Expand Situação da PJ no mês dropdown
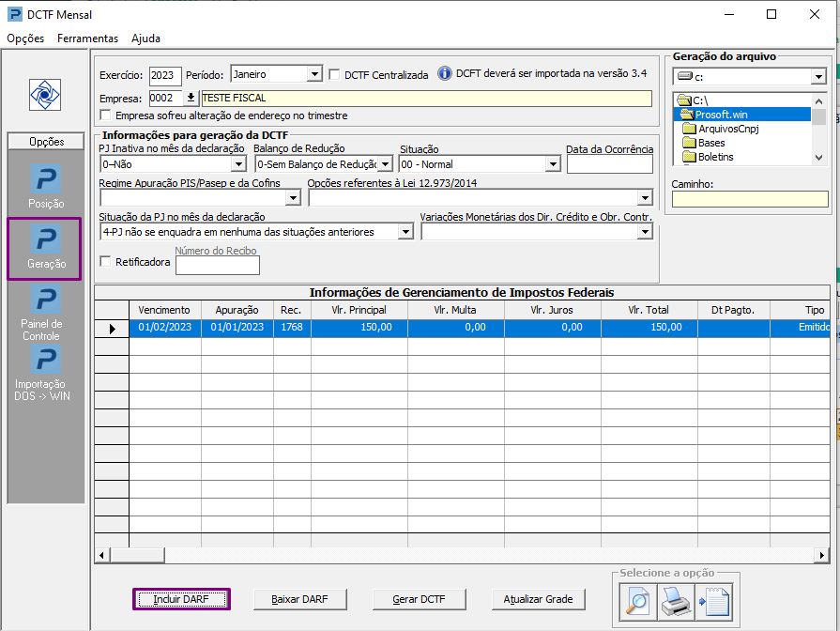This screenshot has height=631, width=840. tap(406, 232)
